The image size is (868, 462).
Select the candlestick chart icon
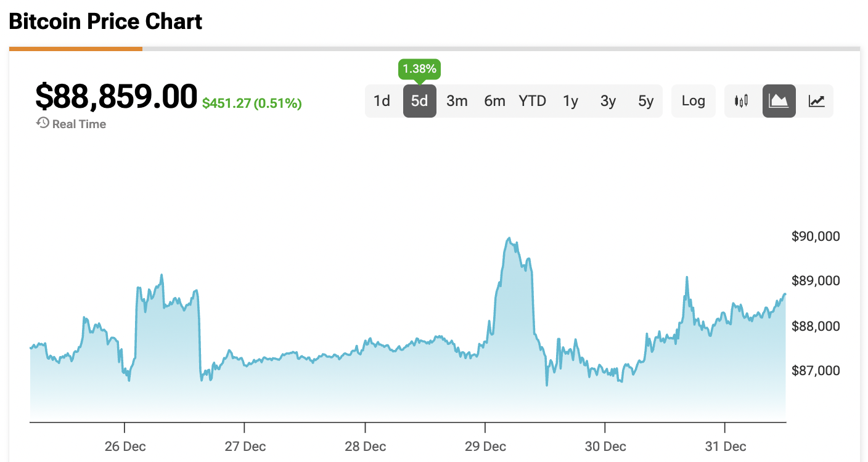(x=741, y=101)
